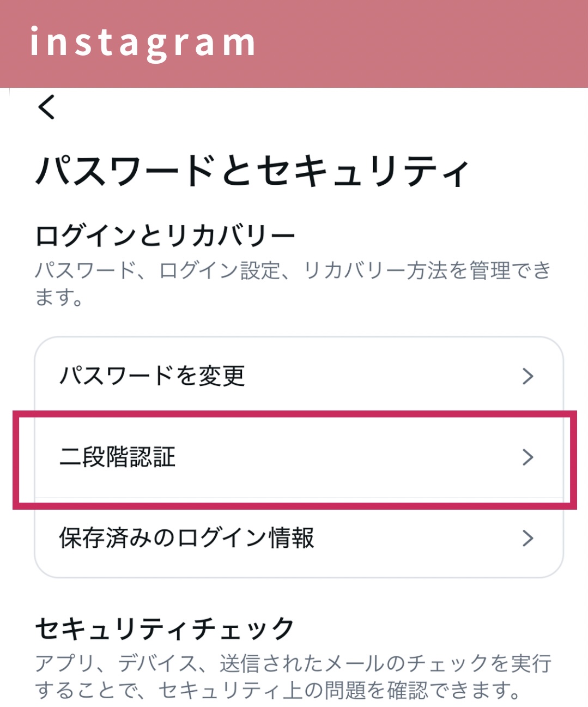Click the ログインとリカバリー section heading
The height and width of the screenshot is (707, 588).
pyautogui.click(x=165, y=236)
